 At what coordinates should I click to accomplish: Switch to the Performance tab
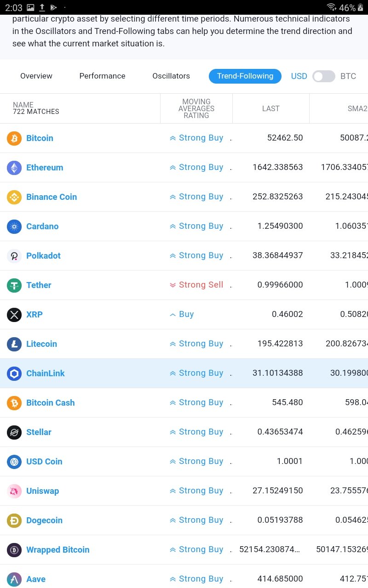click(102, 76)
